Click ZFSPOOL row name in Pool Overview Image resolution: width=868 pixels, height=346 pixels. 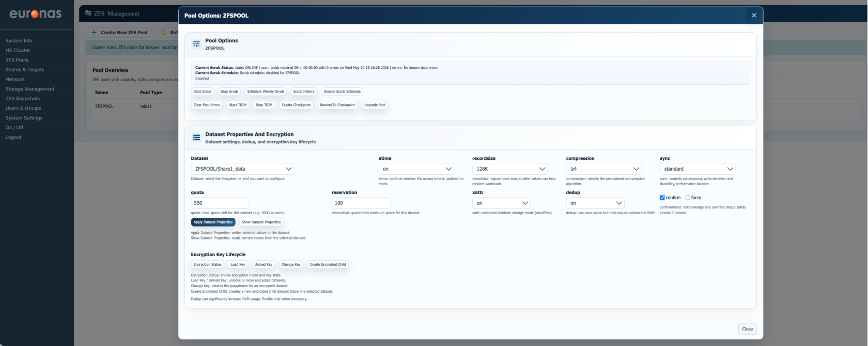[104, 106]
